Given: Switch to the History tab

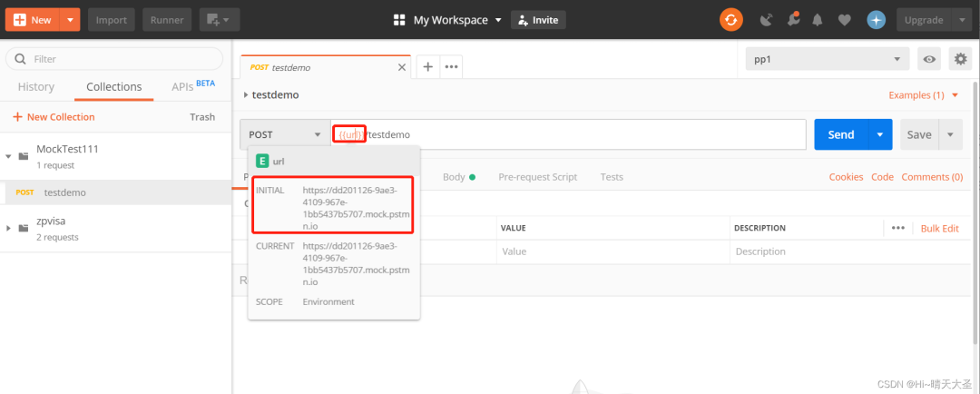Looking at the screenshot, I should (x=36, y=87).
